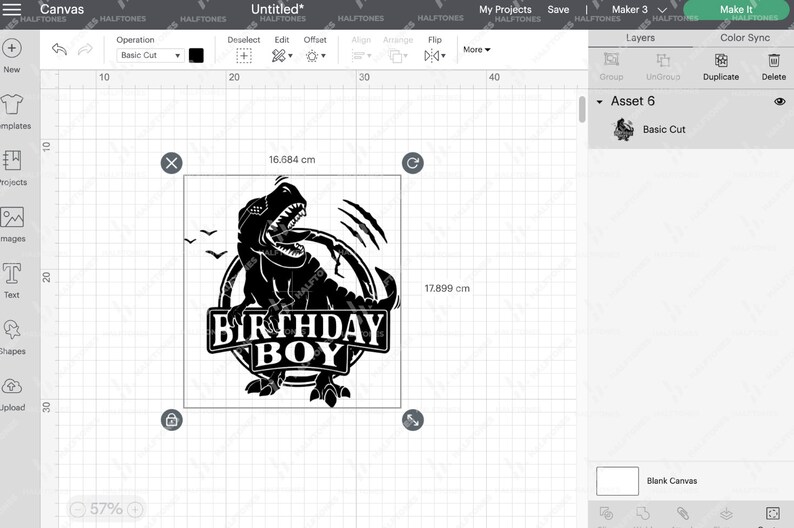This screenshot has height=528, width=794.
Task: Open the Maker 3 machine dropdown
Action: point(639,10)
